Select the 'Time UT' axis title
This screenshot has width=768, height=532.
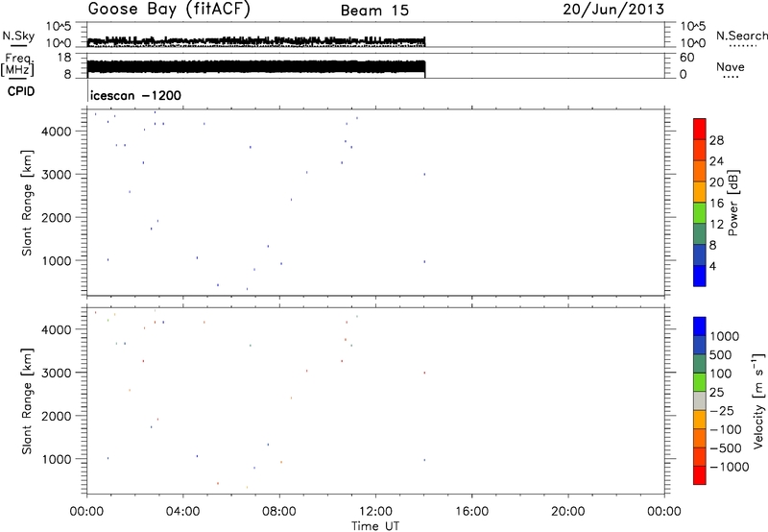coord(375,526)
